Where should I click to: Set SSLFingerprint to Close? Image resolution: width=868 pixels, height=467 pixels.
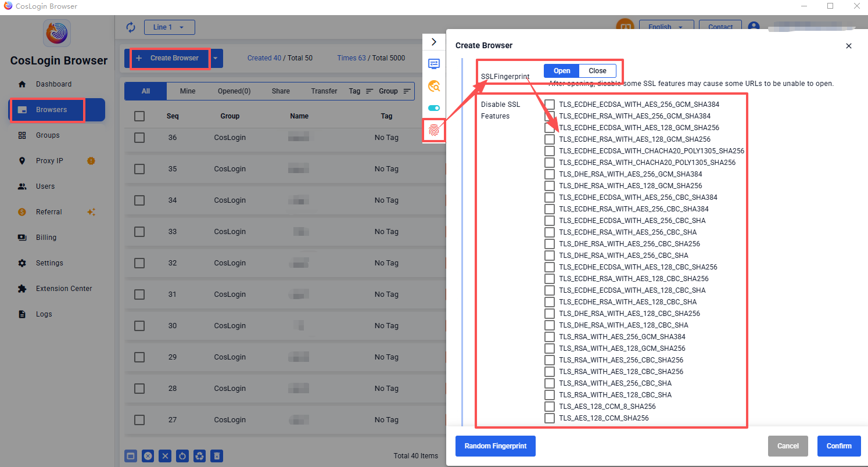pos(598,71)
